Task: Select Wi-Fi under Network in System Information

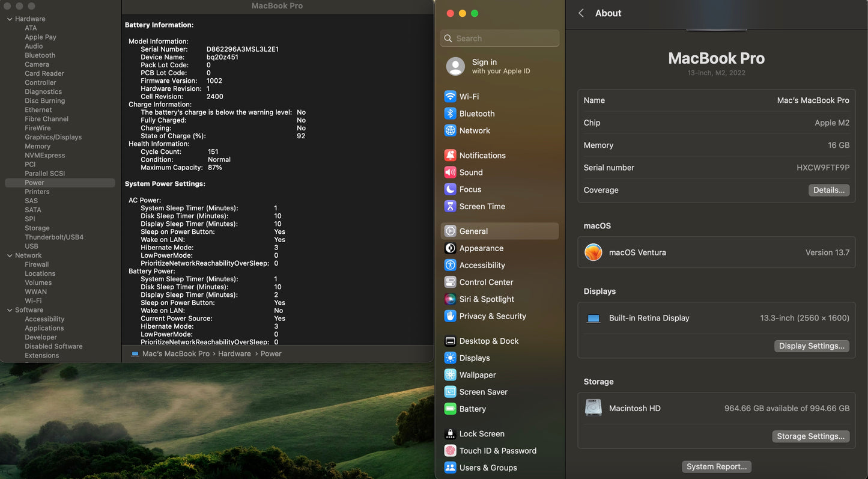Action: coord(33,301)
